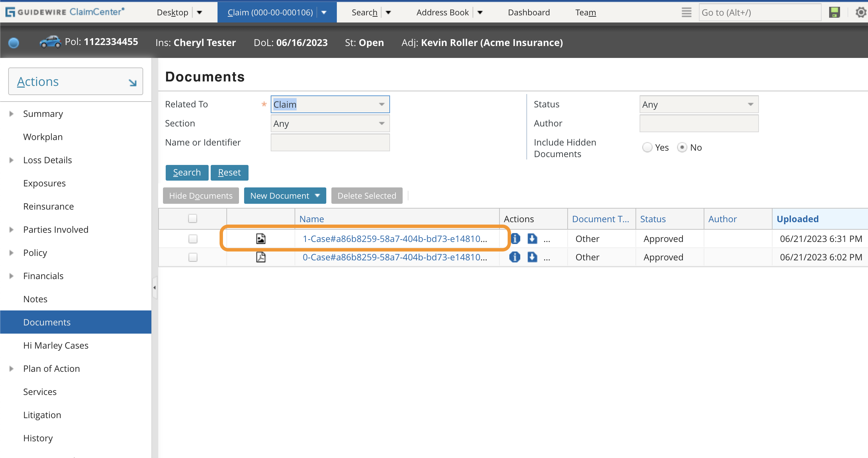Screen dimensions: 868x458
Task: Check the select-all documents checkbox
Action: pyautogui.click(x=193, y=218)
